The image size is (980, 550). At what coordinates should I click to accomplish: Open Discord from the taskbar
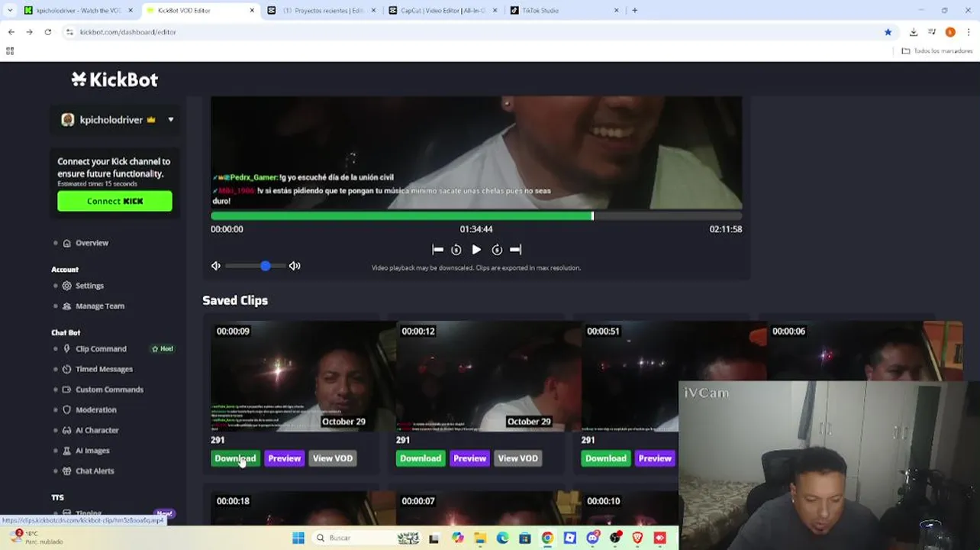pyautogui.click(x=592, y=538)
